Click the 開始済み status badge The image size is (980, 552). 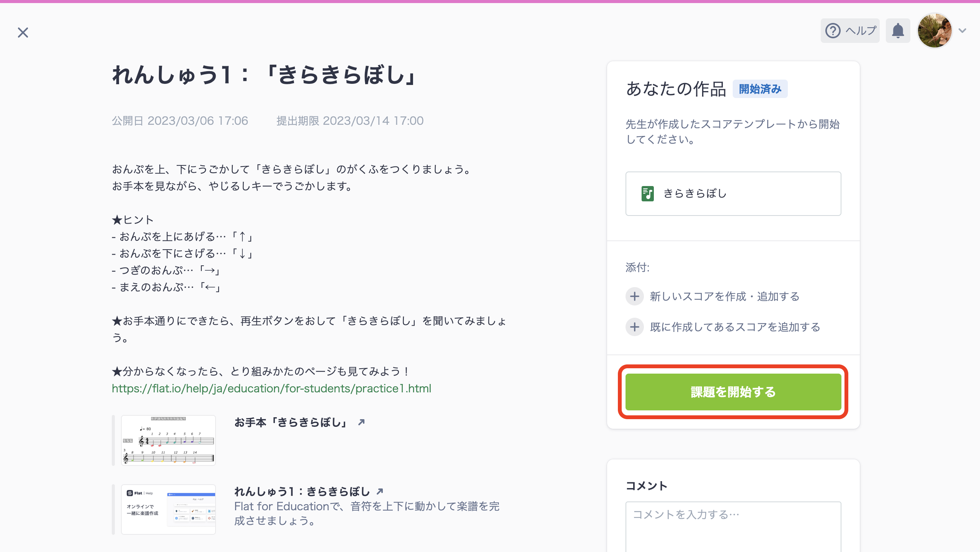(x=760, y=89)
